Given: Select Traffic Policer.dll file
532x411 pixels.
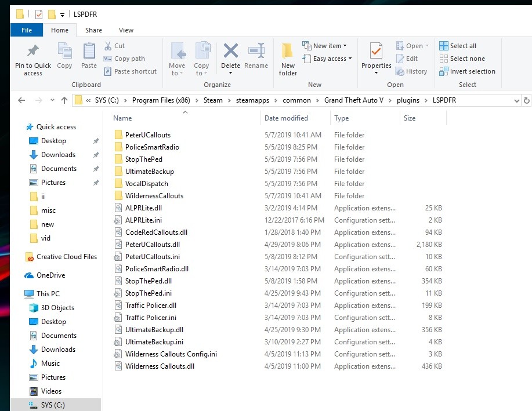Looking at the screenshot, I should pyautogui.click(x=151, y=305).
